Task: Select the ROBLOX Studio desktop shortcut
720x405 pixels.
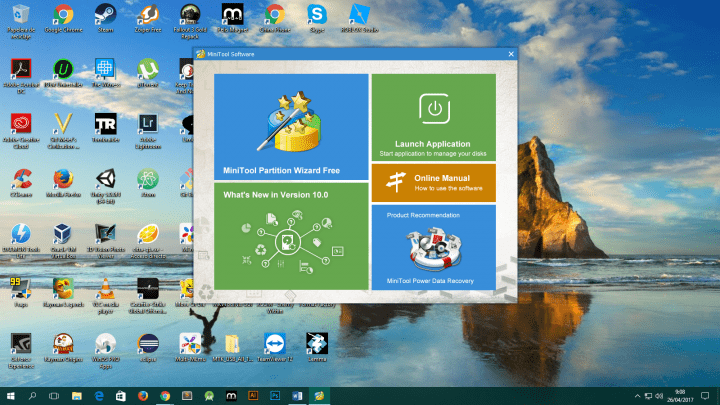Action: click(360, 18)
